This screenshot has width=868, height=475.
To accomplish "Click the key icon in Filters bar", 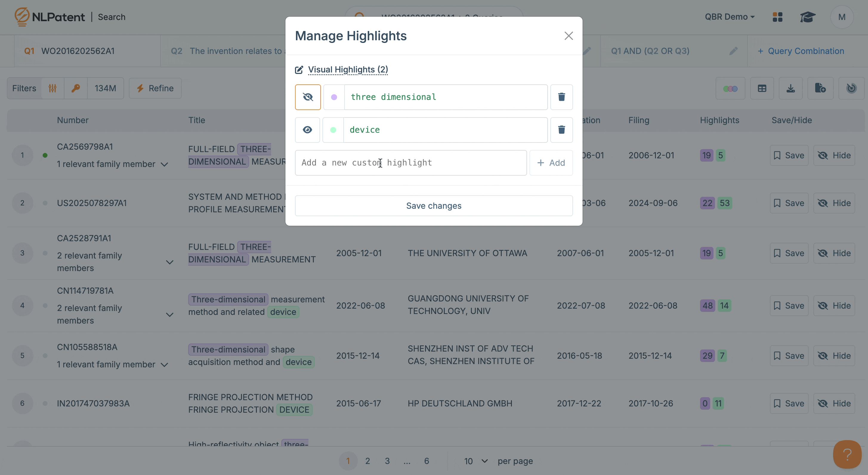I will (x=75, y=88).
